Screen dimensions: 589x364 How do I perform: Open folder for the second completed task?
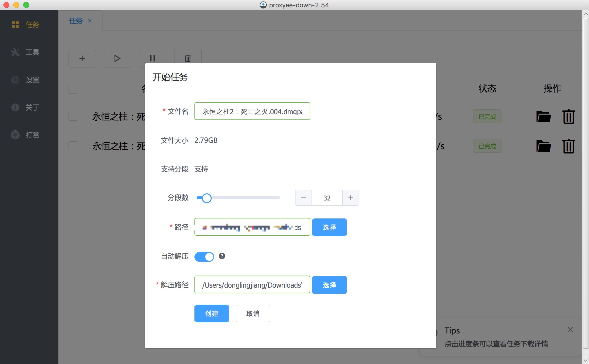[x=544, y=146]
